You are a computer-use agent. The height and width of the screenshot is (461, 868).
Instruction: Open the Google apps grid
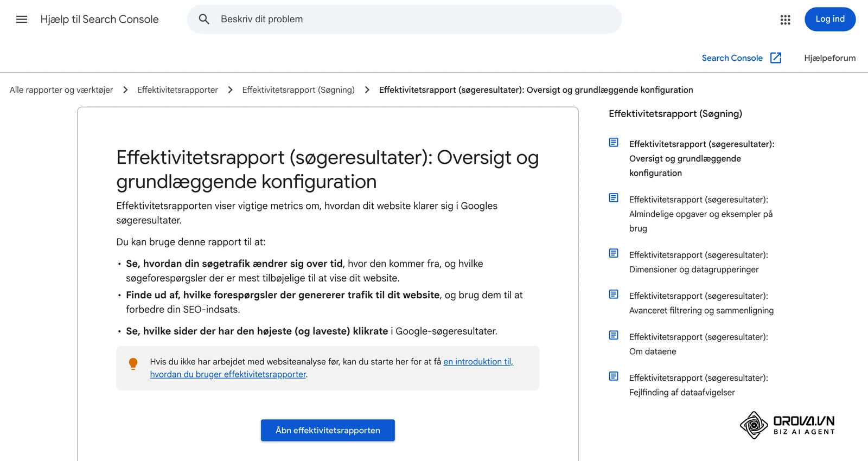click(785, 20)
